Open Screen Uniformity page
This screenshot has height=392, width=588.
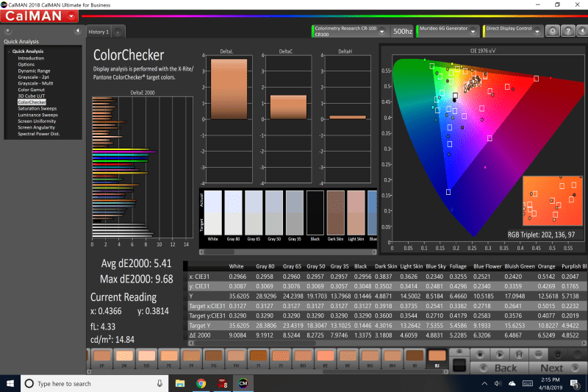pyautogui.click(x=37, y=121)
